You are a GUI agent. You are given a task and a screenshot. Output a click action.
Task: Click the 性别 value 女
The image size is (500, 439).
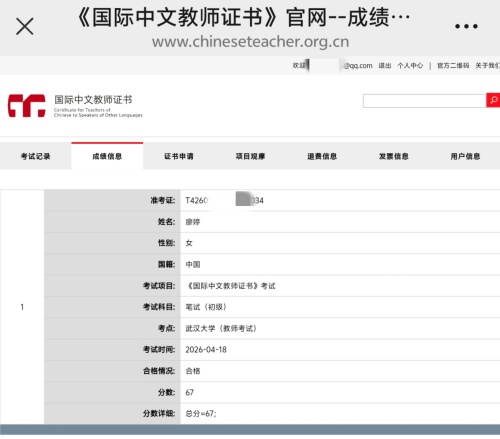tap(189, 243)
